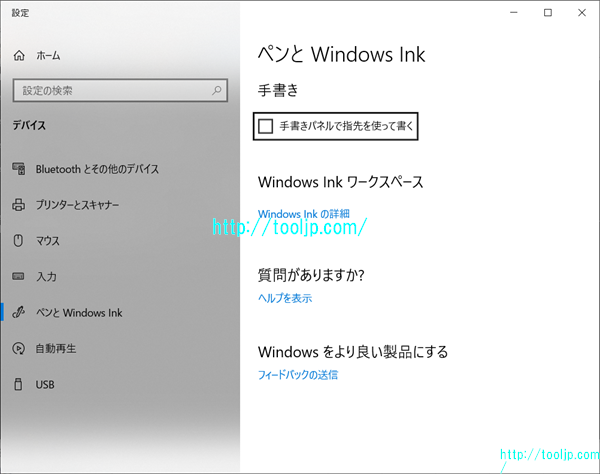The image size is (600, 474).
Task: Open the Windows Ink の詳細 link
Action: click(x=304, y=214)
